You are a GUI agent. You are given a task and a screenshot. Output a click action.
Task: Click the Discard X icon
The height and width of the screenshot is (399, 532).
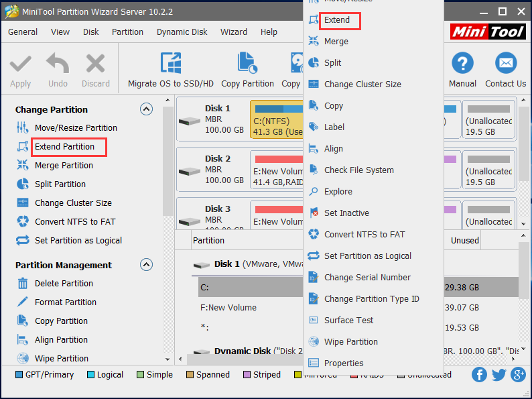click(x=95, y=64)
